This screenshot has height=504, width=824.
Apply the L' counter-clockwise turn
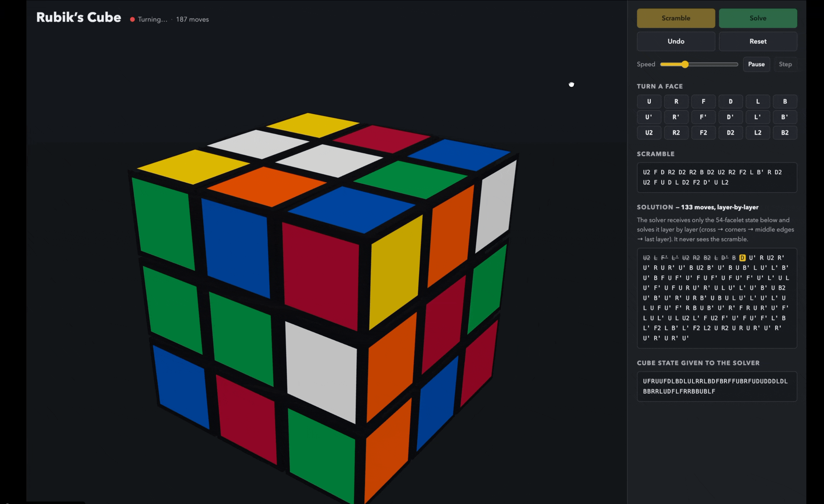pos(758,117)
